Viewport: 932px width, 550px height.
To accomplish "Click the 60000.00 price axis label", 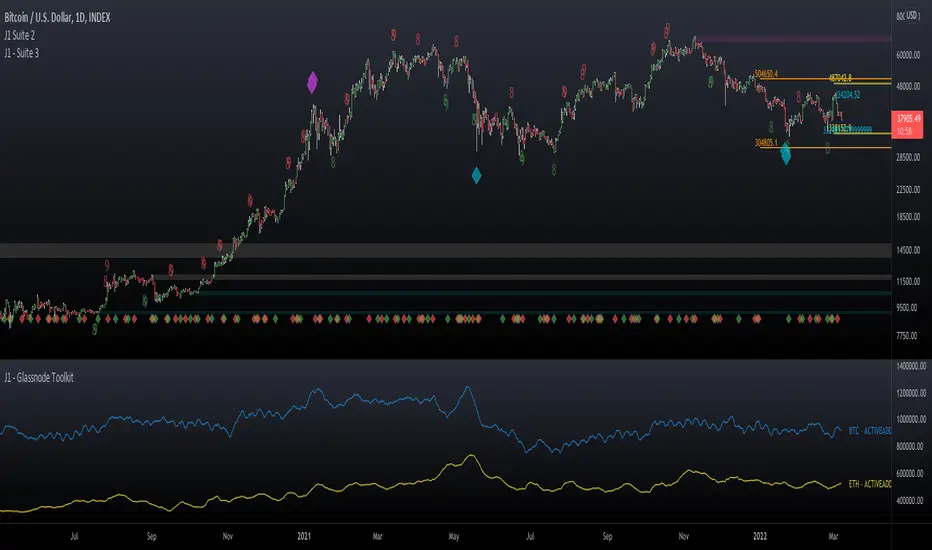I will point(908,56).
